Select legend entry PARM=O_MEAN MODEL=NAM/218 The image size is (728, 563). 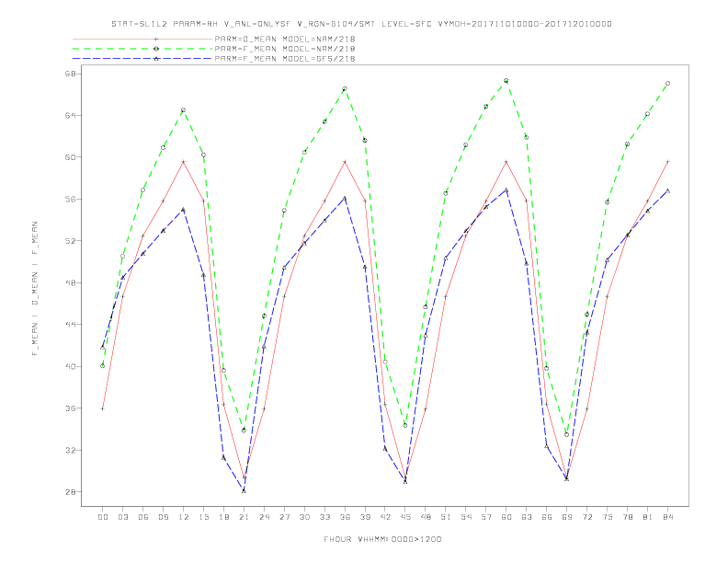coord(285,39)
